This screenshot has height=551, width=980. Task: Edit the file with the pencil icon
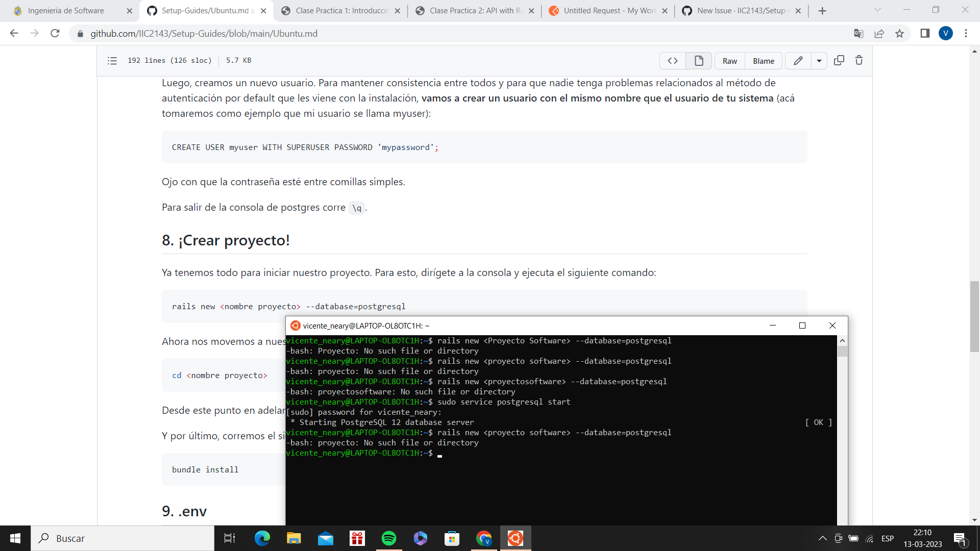point(798,60)
